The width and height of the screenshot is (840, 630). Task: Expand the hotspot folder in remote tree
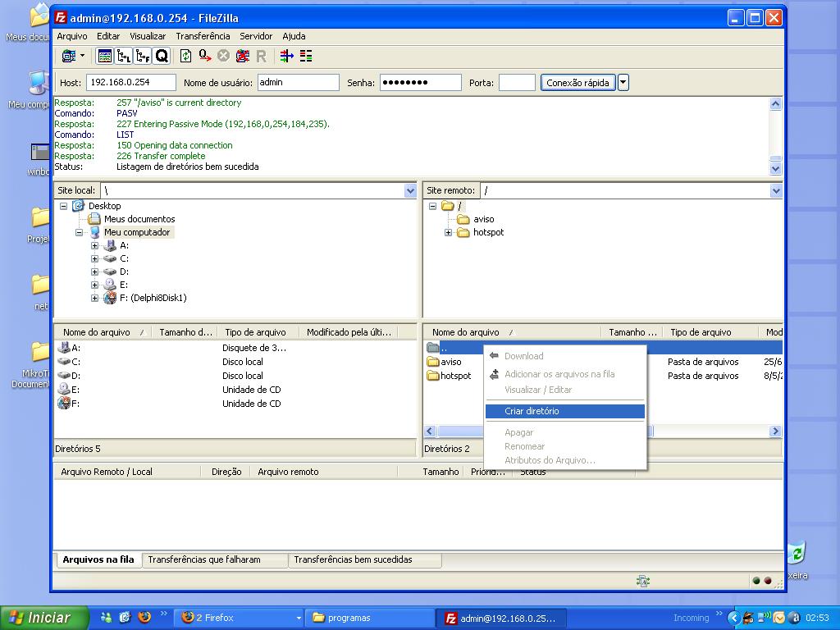click(449, 232)
